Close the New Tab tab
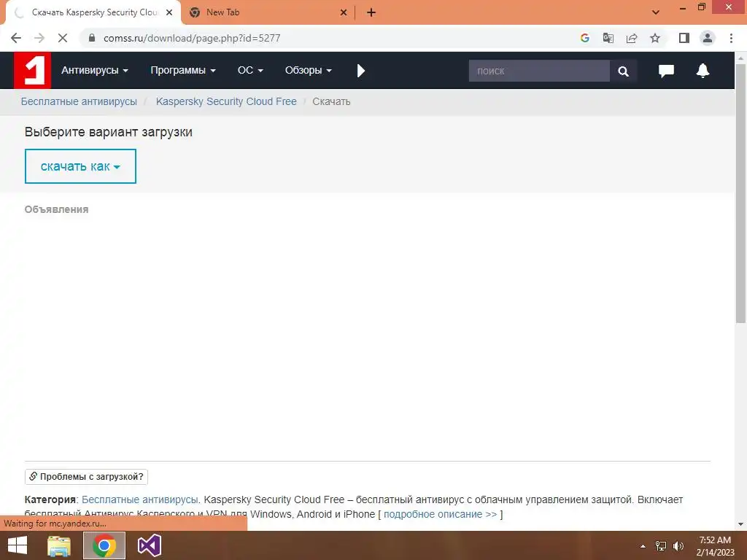 tap(344, 12)
